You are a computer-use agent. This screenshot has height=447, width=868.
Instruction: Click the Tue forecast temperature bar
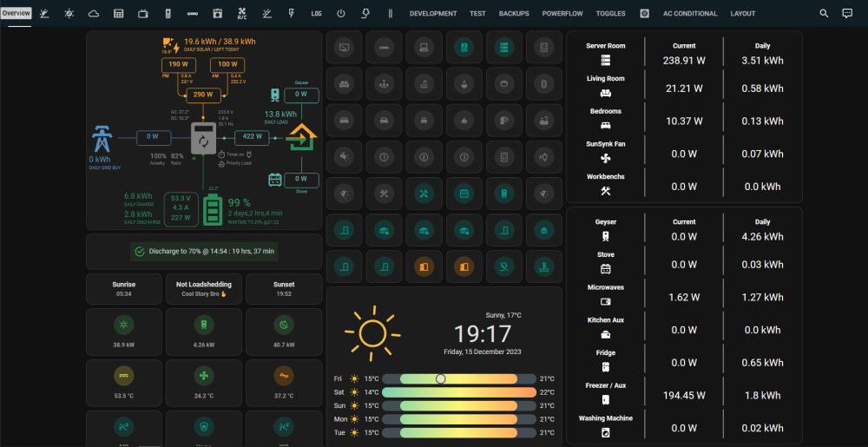point(459,432)
